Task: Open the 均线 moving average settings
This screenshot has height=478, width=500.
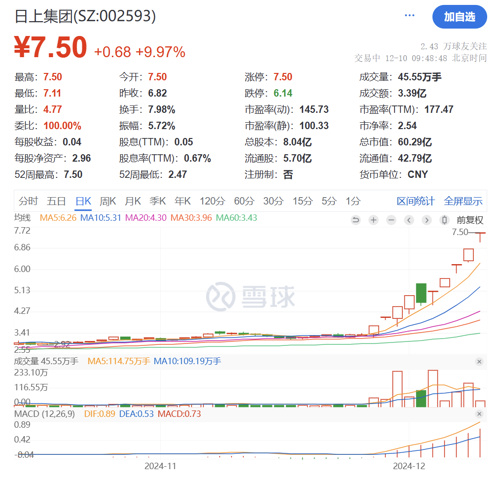Action: [22, 218]
